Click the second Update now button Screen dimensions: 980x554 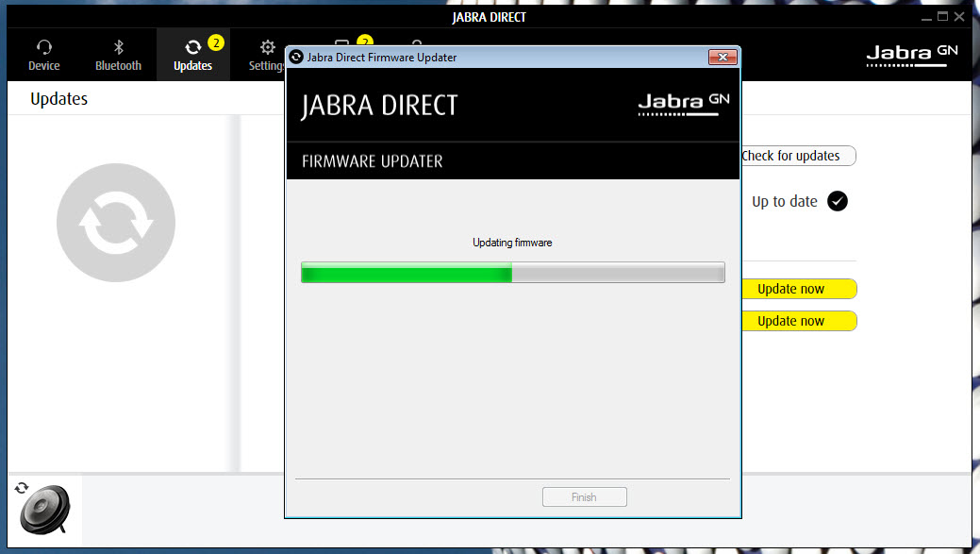coord(799,321)
